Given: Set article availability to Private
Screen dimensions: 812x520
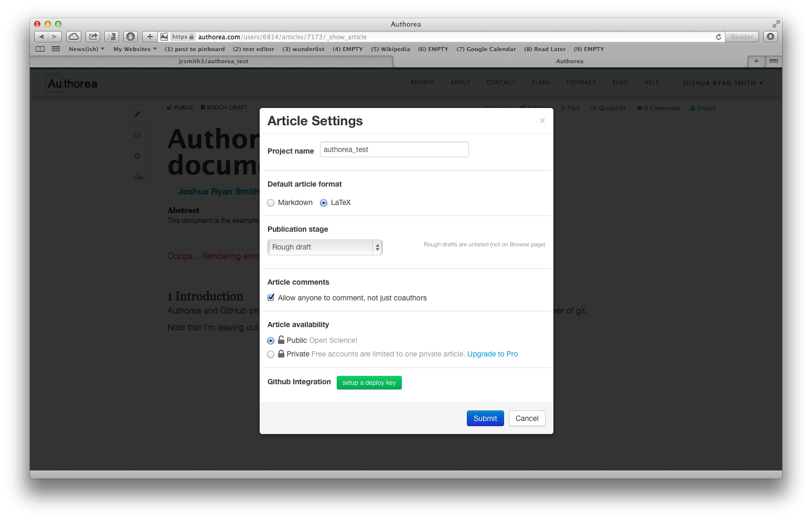Looking at the screenshot, I should pyautogui.click(x=271, y=354).
